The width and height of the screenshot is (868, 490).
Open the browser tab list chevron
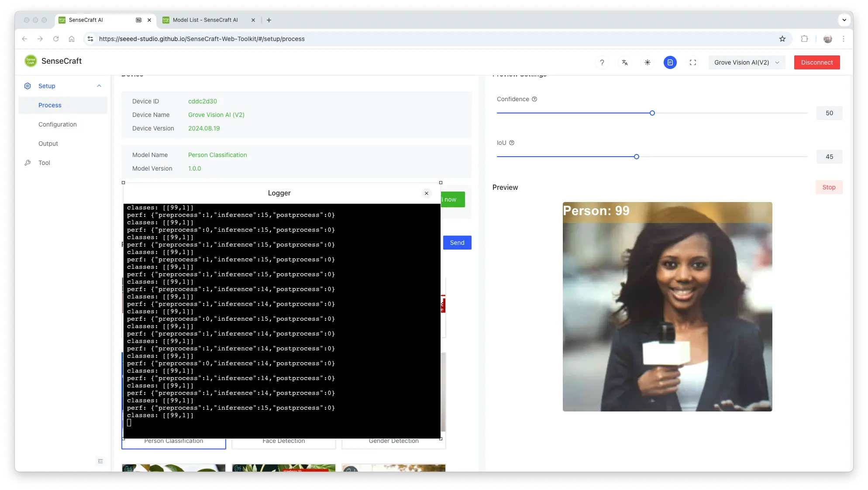click(x=844, y=20)
